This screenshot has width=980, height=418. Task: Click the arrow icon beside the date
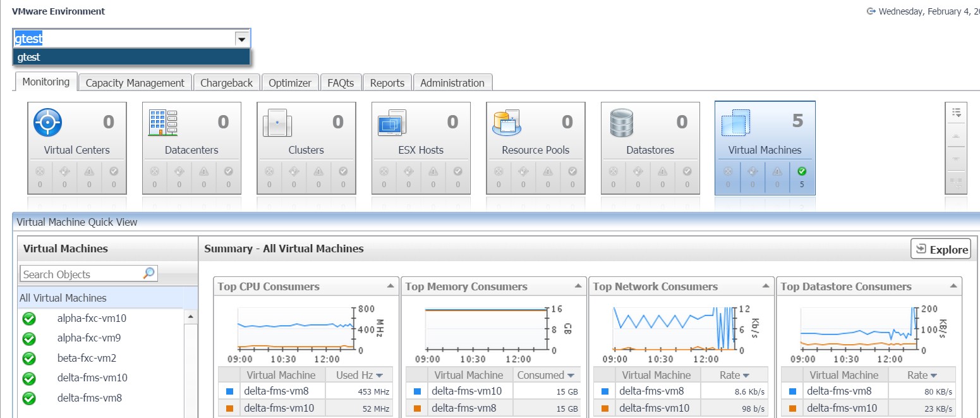pos(871,11)
